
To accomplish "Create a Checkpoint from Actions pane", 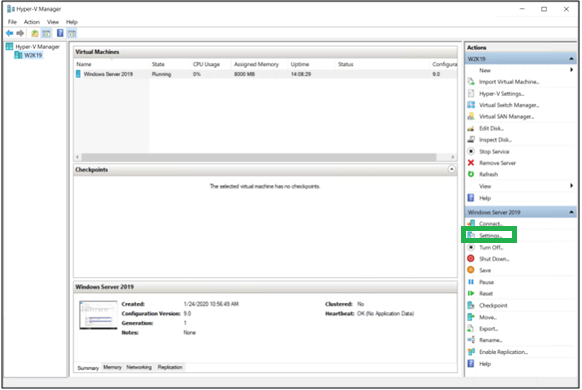I will [x=493, y=305].
